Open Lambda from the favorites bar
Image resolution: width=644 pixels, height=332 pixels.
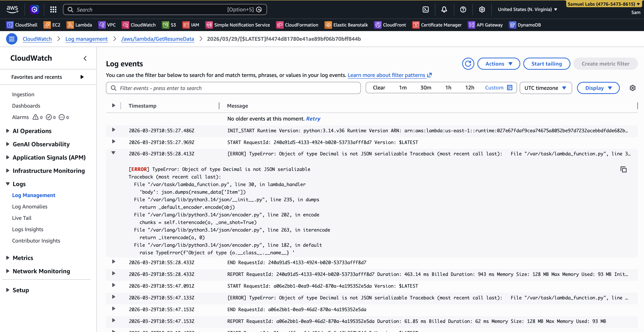point(79,25)
